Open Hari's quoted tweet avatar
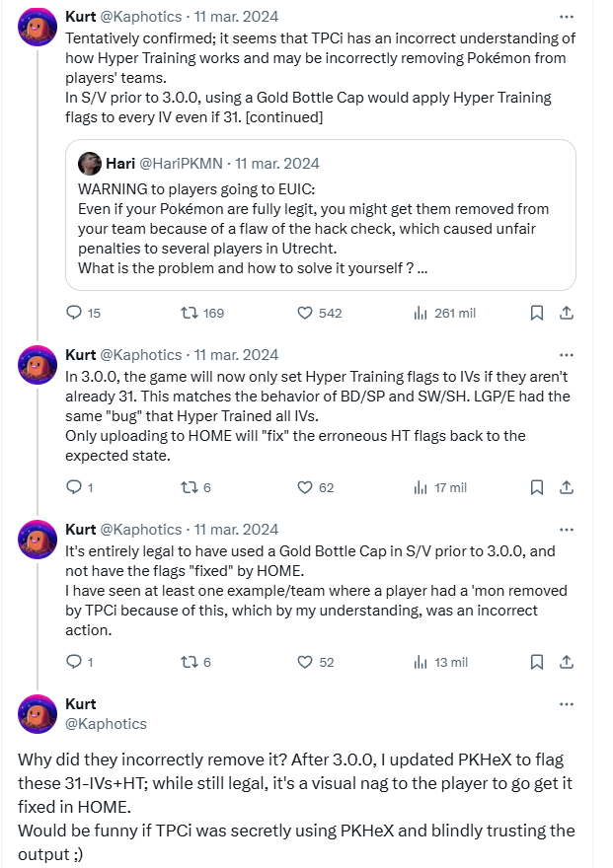The height and width of the screenshot is (868, 613). tap(89, 164)
